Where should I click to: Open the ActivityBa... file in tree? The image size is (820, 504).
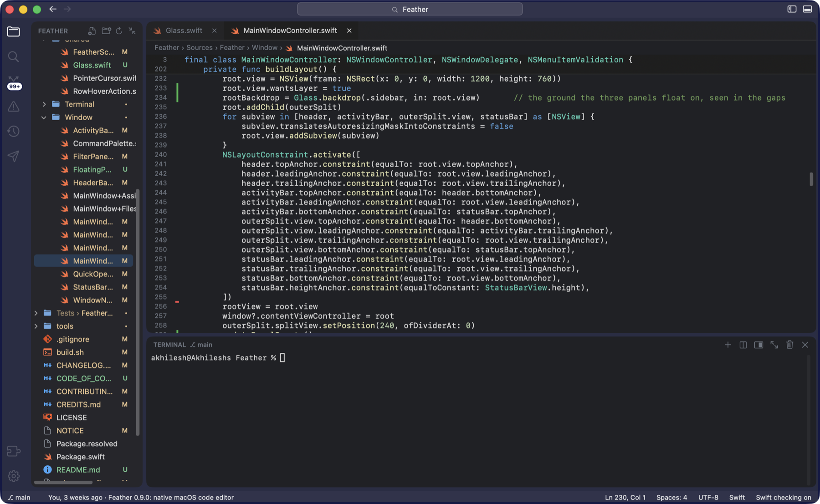(84, 131)
